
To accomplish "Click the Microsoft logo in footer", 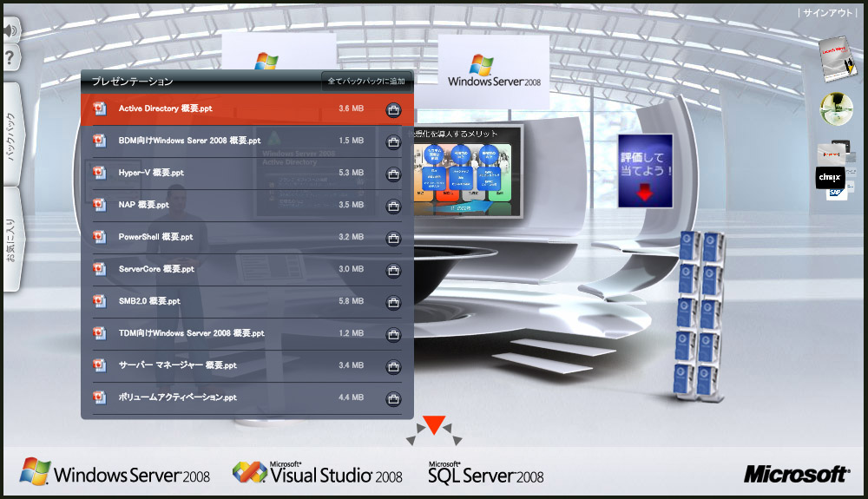I will (796, 474).
